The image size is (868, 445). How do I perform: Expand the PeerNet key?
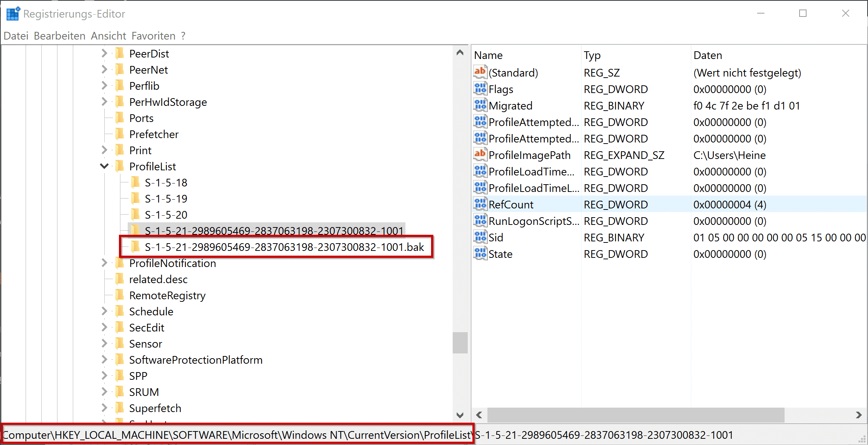coord(104,70)
